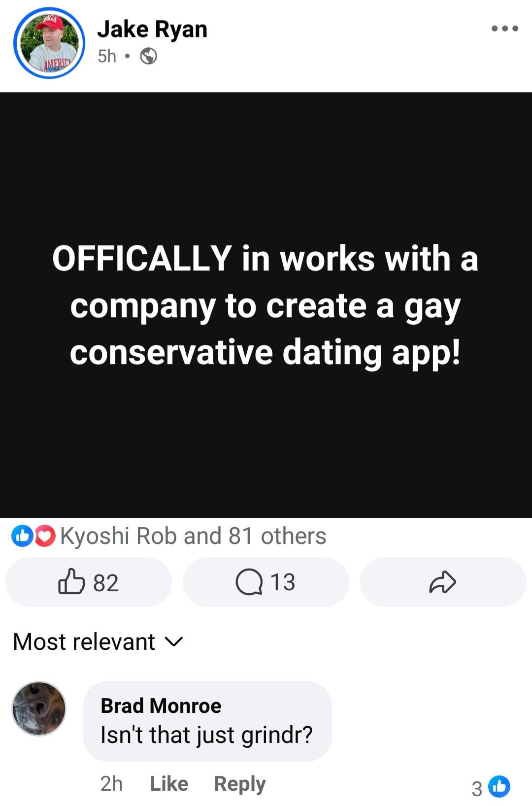Open Jake Ryan's profile name link
Screen dimensions: 532x806
click(152, 29)
